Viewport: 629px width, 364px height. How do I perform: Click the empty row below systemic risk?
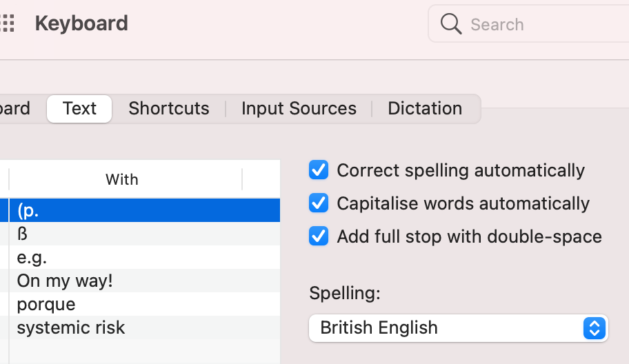point(138,350)
